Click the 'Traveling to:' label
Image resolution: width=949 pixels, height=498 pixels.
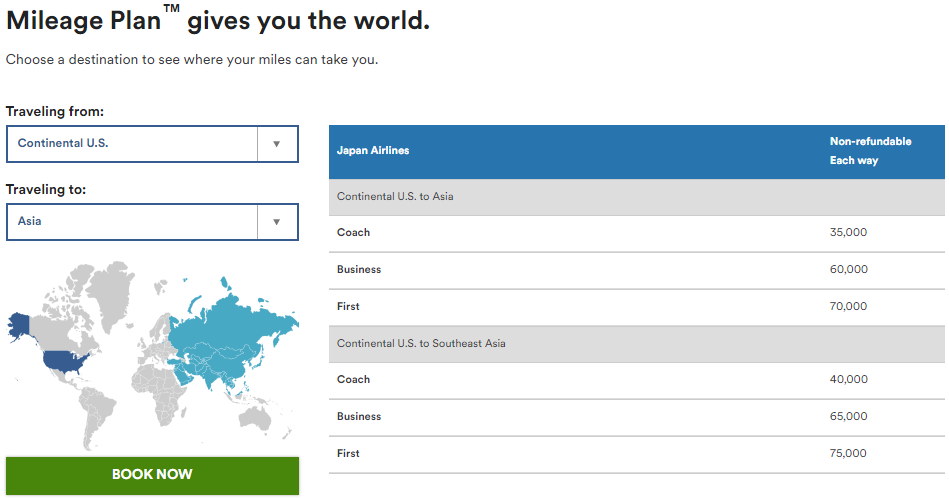(46, 189)
